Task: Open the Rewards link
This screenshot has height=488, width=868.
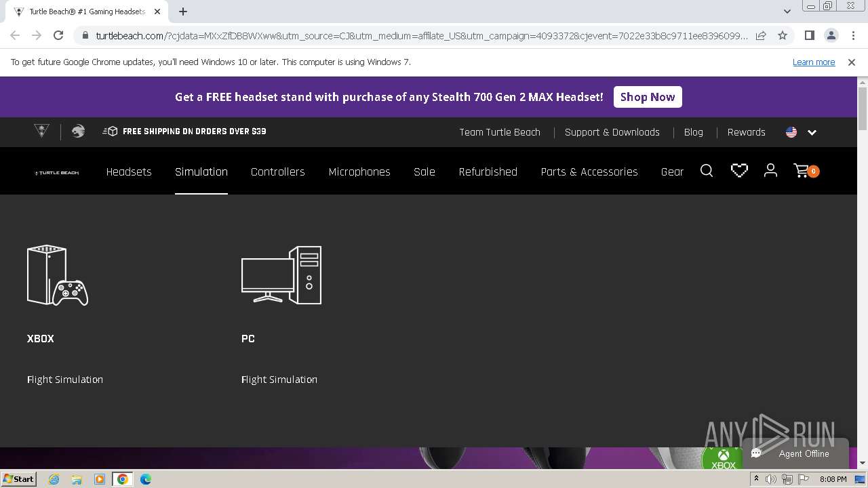Action: pos(746,132)
